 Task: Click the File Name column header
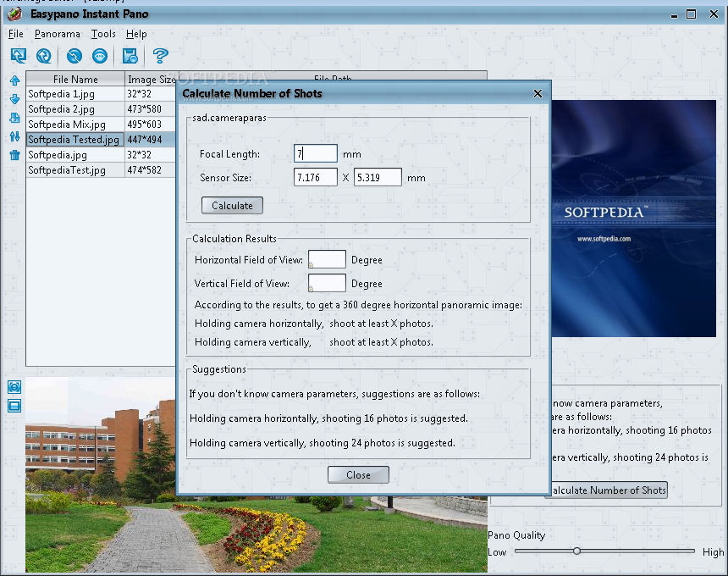tap(75, 79)
